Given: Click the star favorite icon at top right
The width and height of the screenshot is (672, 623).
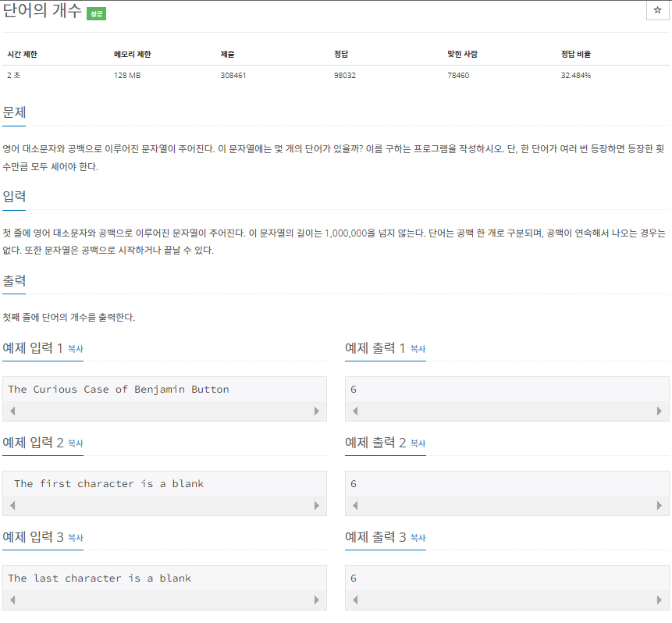Looking at the screenshot, I should [x=657, y=12].
